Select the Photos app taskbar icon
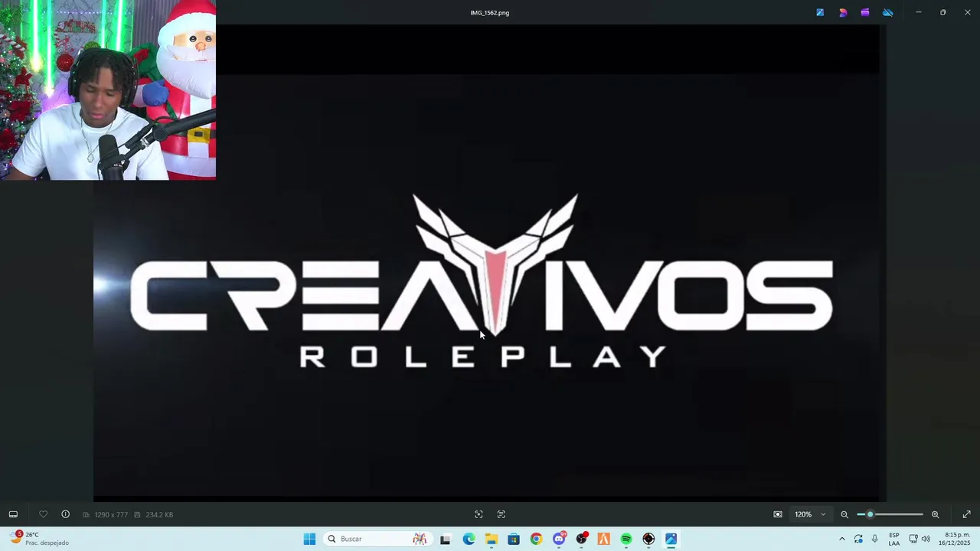The image size is (980, 551). click(x=671, y=539)
